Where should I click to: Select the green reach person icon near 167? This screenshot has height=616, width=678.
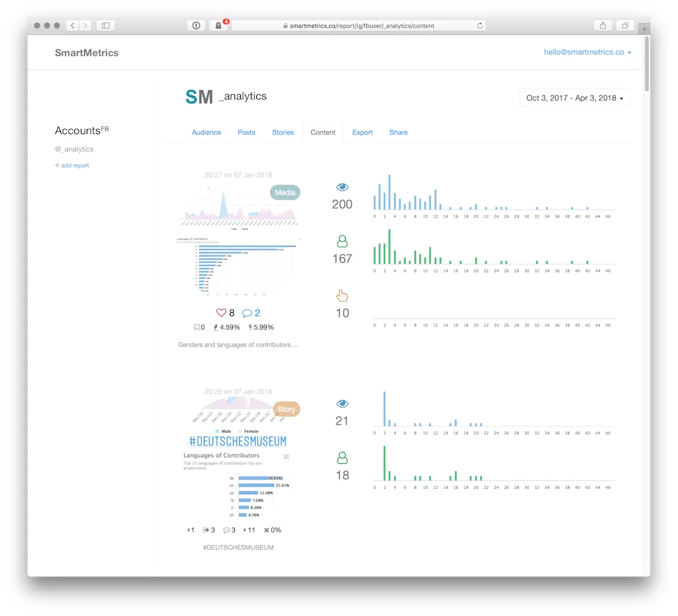point(342,240)
